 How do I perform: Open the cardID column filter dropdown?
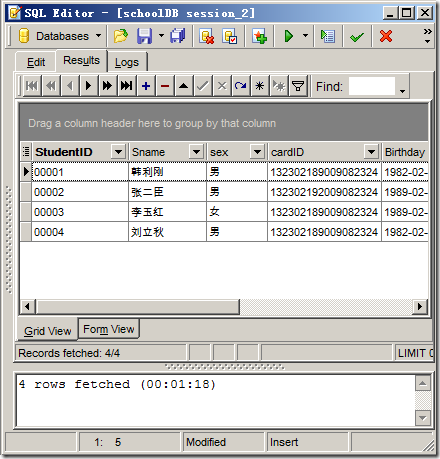[371, 152]
